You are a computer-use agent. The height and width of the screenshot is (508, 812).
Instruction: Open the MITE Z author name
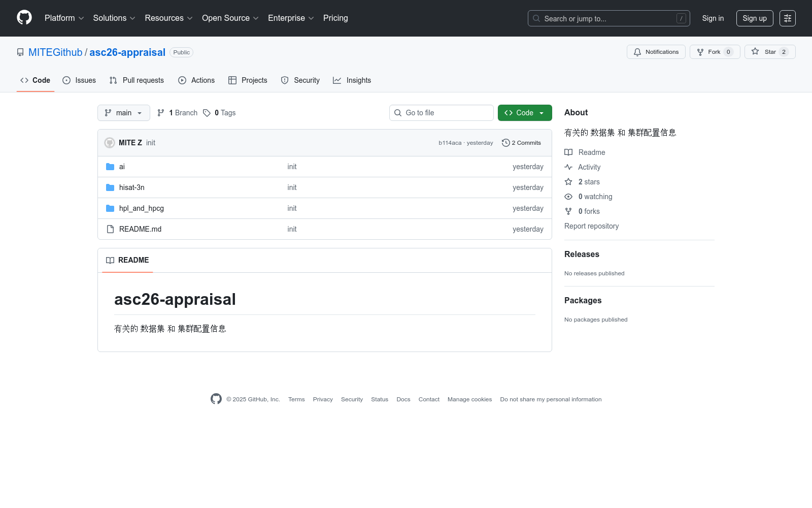tap(130, 143)
